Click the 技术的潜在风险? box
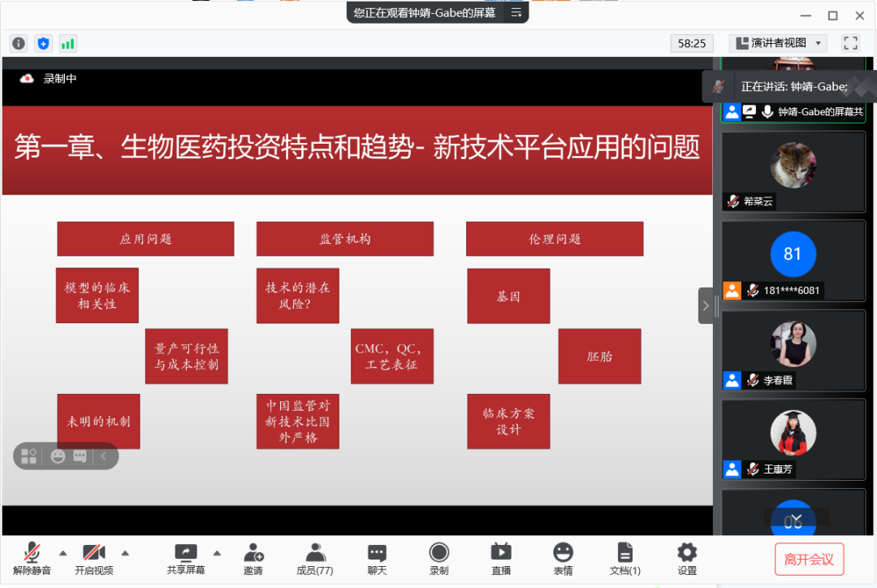This screenshot has width=877, height=588. click(297, 296)
